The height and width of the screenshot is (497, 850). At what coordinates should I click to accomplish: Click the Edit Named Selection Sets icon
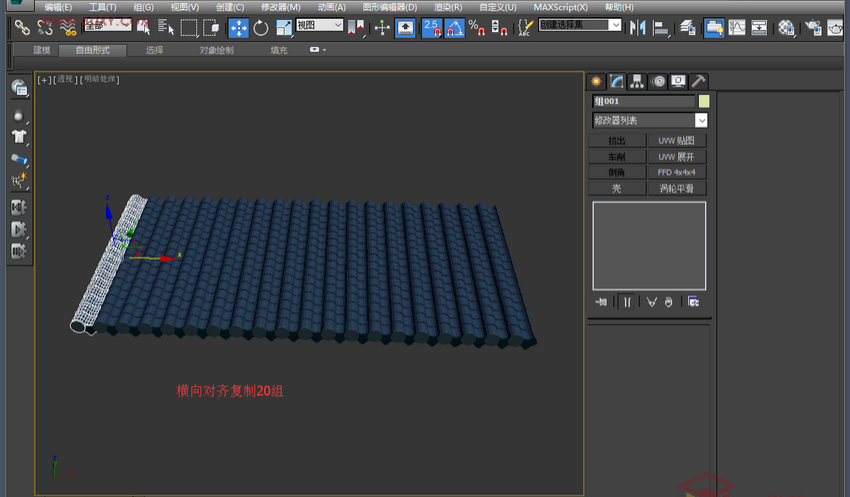point(524,28)
